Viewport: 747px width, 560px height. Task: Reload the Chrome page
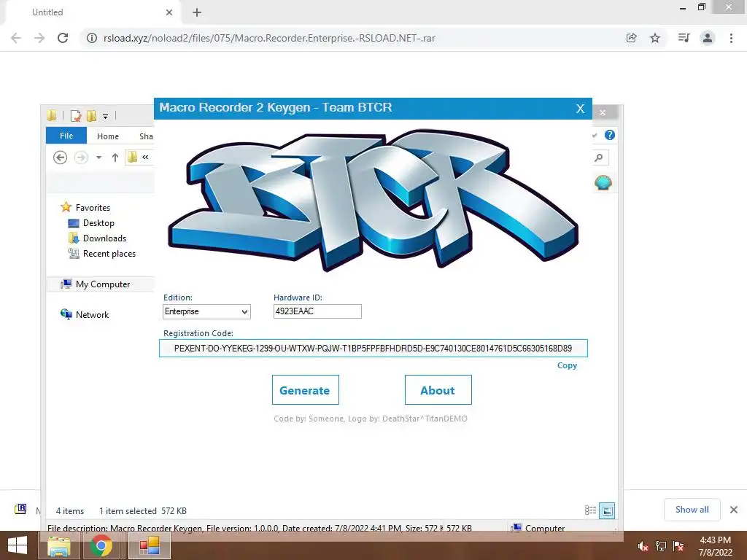63,38
